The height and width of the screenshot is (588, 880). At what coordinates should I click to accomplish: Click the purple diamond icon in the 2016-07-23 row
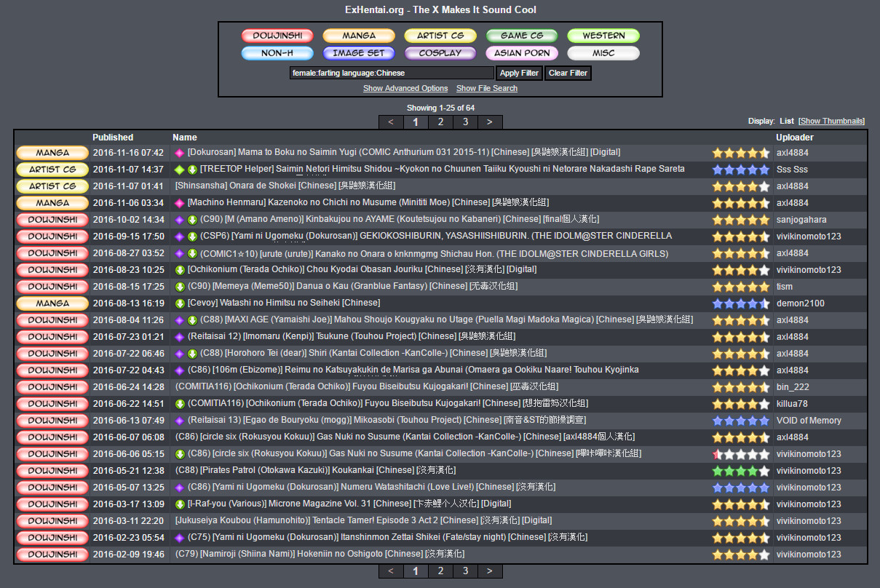point(179,337)
